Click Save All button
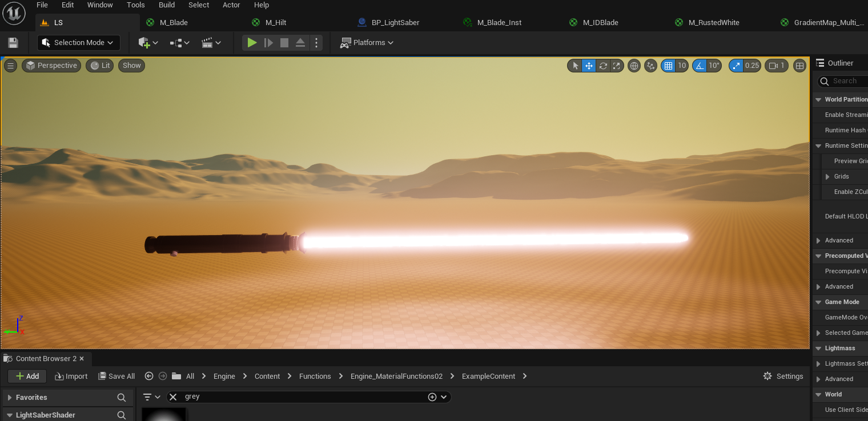 click(x=116, y=376)
